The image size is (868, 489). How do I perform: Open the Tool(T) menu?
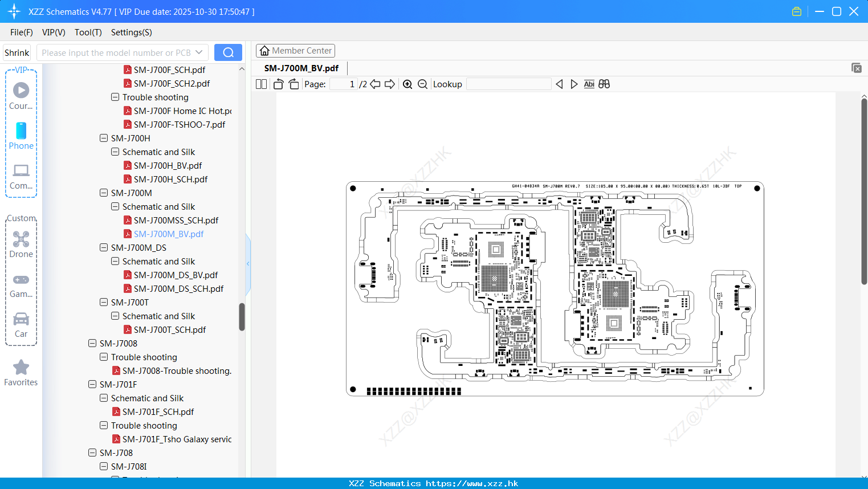pyautogui.click(x=88, y=32)
